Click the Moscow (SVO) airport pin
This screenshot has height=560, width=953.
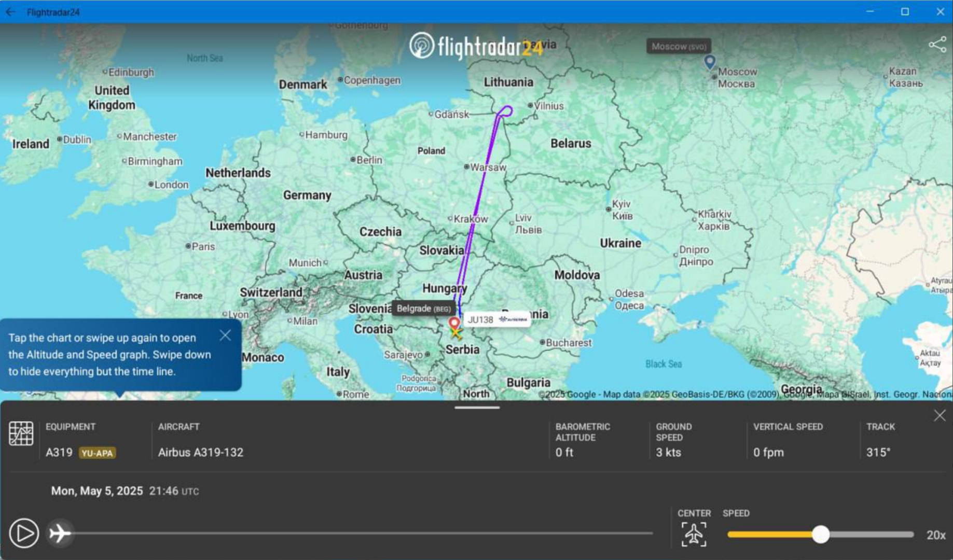click(709, 62)
